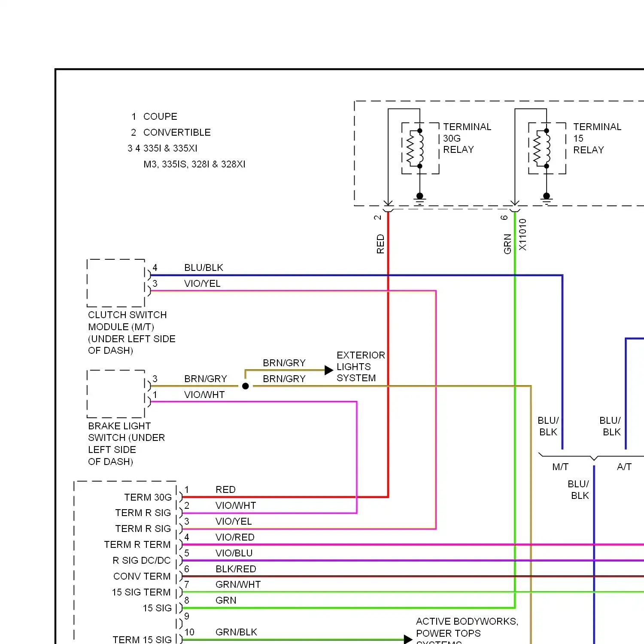This screenshot has height=644, width=644.
Task: Click the vertical GRN label below pin 6
Action: click(507, 244)
